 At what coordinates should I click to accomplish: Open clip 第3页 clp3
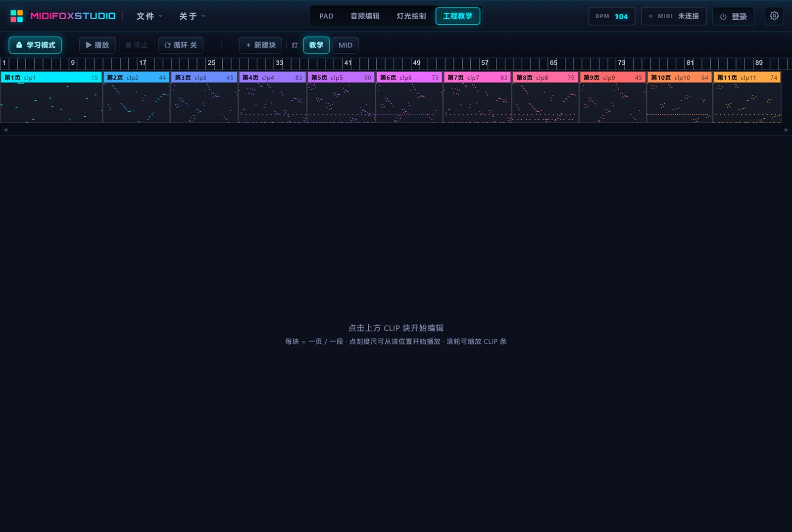204,97
